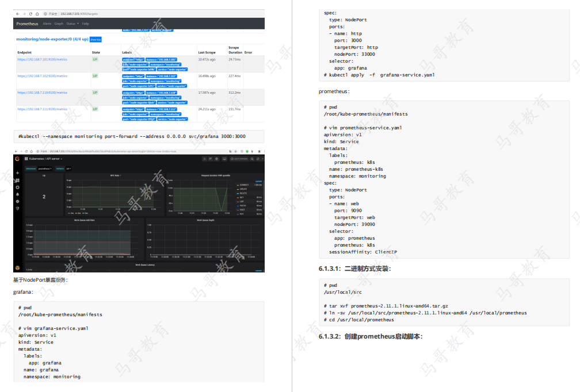Open Grafana Dashboards from the sidebar
Screen dimensions: 580x392
tap(17, 180)
